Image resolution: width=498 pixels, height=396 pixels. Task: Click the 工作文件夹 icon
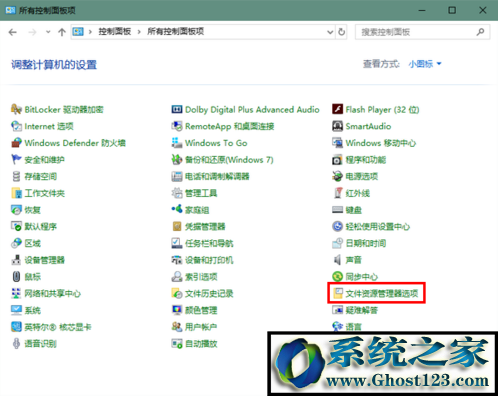coord(16,193)
